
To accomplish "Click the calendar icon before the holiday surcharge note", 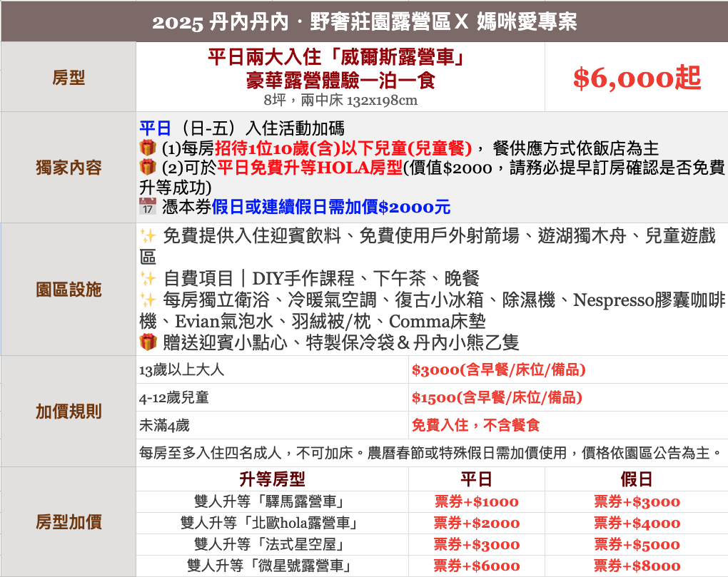I will pyautogui.click(x=148, y=208).
